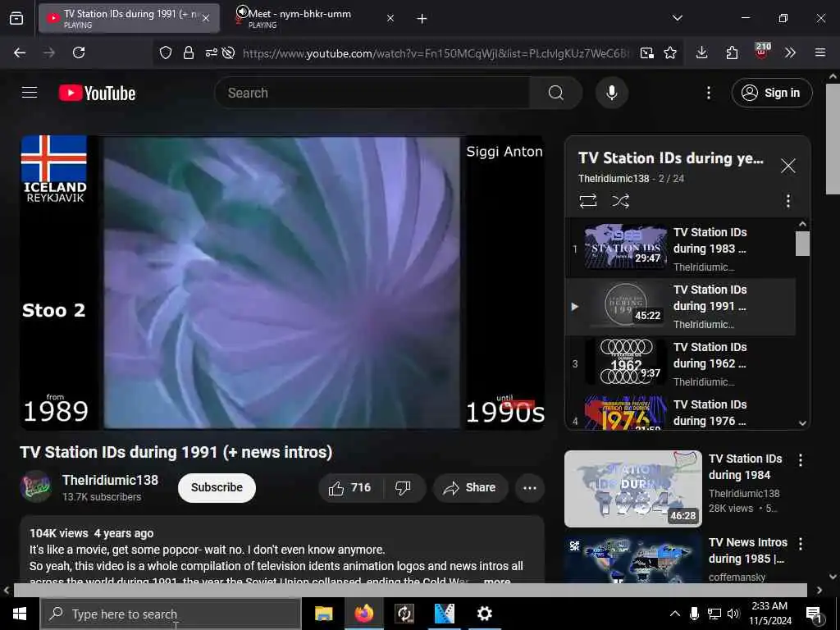Show hidden system tray icons chevron
Viewport: 840px width, 630px height.
pyautogui.click(x=674, y=614)
